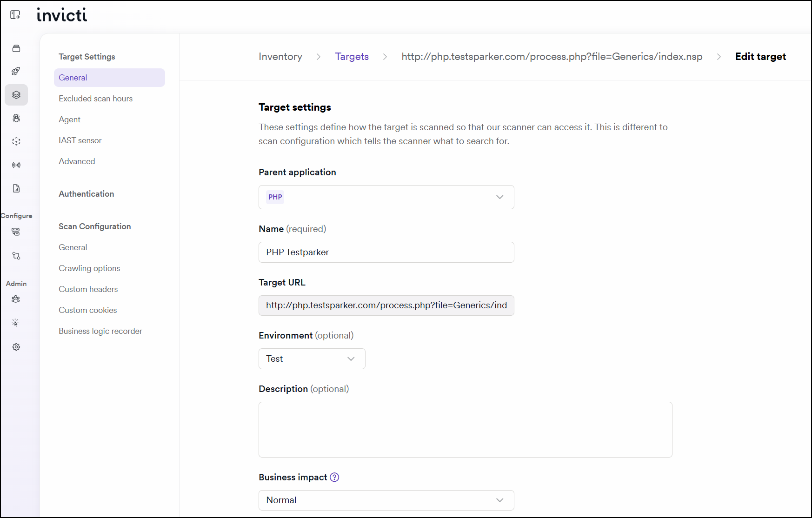Select the Agents signal icon
The width and height of the screenshot is (812, 518).
pos(16,165)
